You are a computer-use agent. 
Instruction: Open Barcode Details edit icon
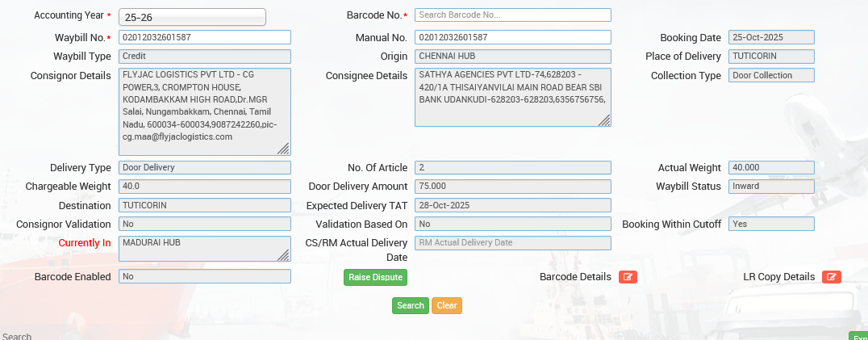(x=628, y=277)
